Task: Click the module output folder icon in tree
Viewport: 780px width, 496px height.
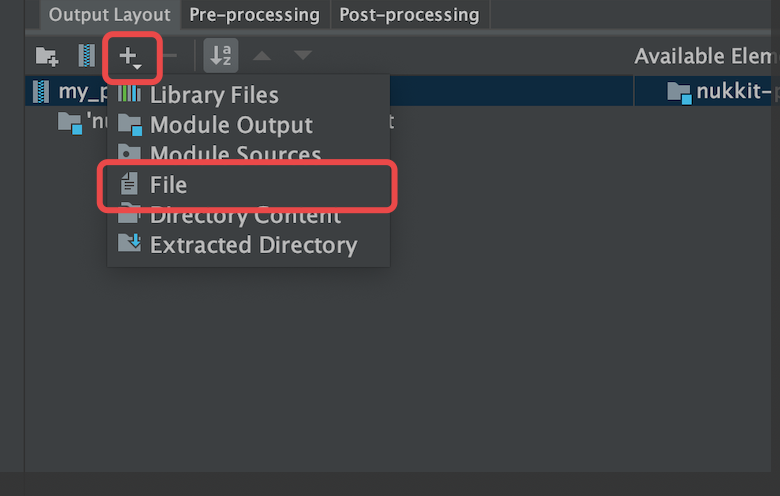Action: (69, 122)
